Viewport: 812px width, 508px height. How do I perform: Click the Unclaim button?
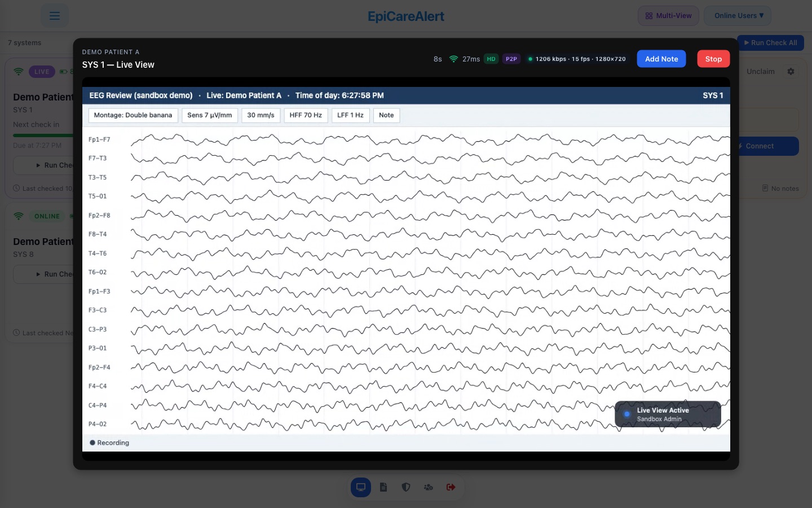(760, 72)
